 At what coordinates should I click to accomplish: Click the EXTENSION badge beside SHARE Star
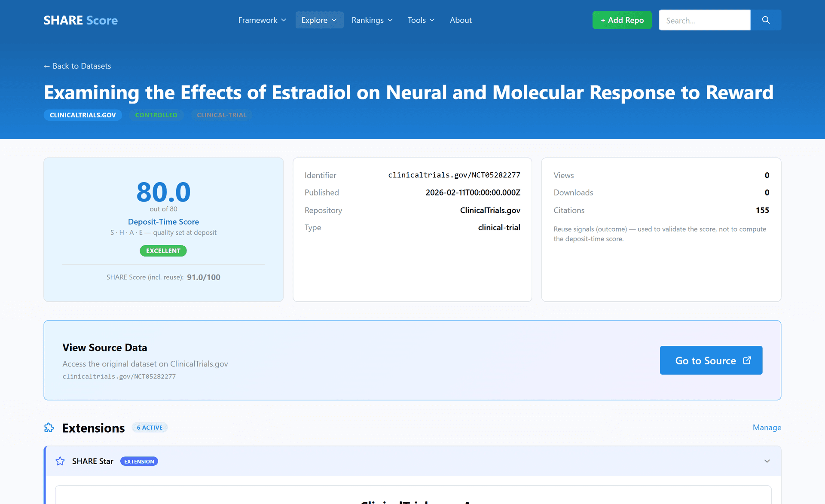(x=139, y=461)
